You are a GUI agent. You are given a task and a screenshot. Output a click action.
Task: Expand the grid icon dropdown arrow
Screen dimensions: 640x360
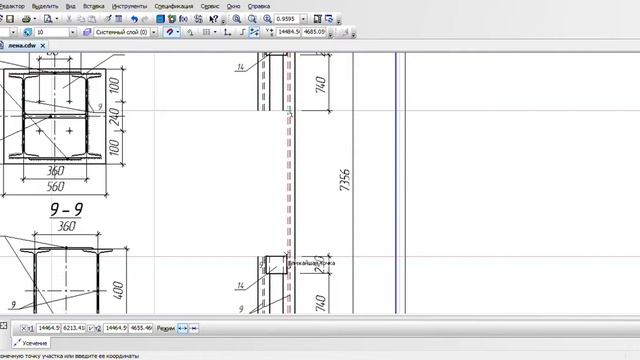pyautogui.click(x=215, y=32)
